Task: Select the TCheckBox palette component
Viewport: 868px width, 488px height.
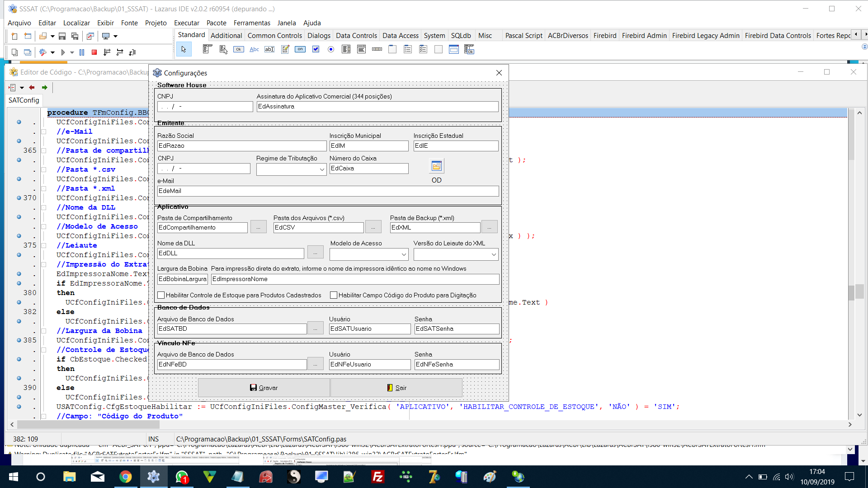Action: point(316,49)
